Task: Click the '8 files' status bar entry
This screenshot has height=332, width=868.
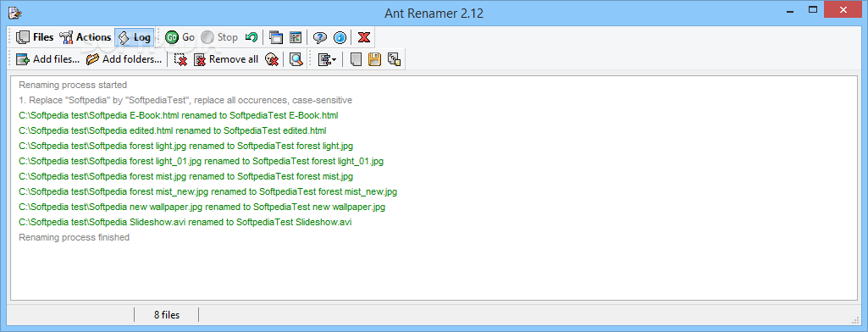Action: coord(167,315)
